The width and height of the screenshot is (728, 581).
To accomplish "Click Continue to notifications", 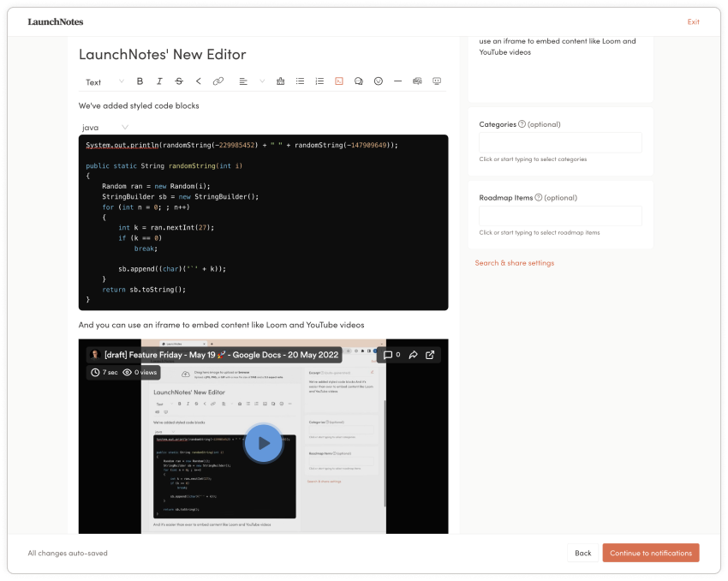I will point(651,553).
